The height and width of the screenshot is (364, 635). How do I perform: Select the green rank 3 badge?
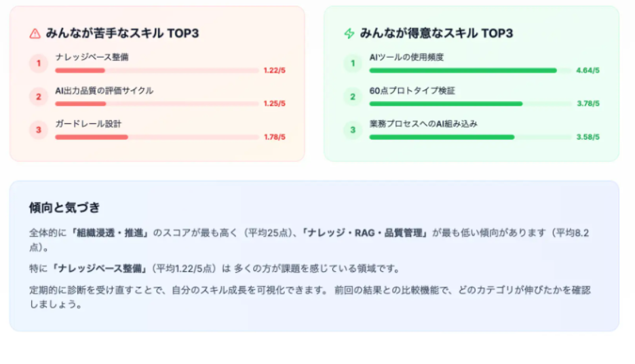352,130
